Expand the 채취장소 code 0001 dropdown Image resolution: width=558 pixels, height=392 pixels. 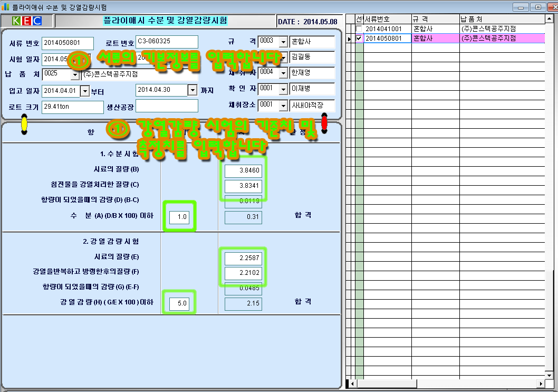click(x=283, y=105)
